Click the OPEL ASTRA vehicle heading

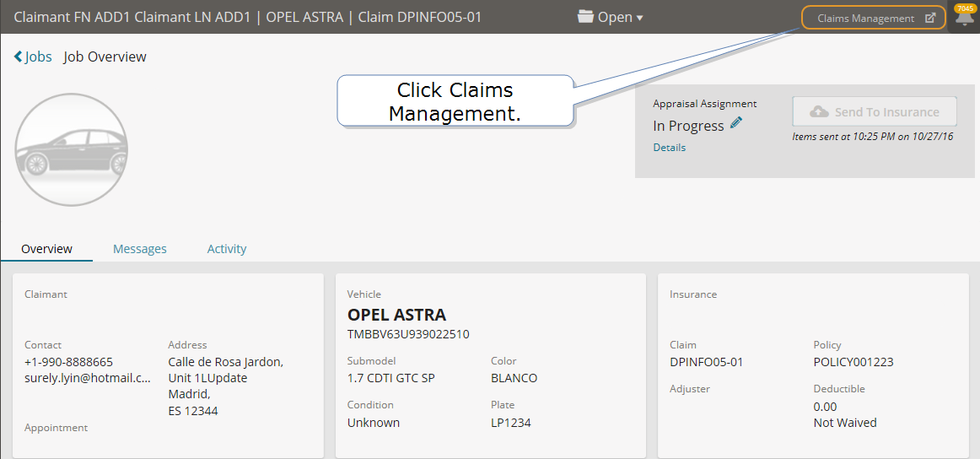pos(397,315)
